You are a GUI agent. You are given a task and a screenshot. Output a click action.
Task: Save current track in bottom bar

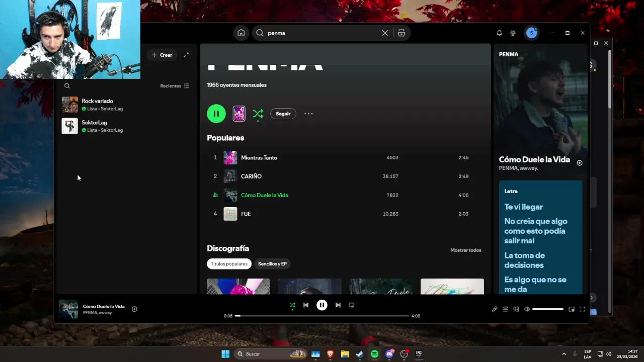coord(134,309)
